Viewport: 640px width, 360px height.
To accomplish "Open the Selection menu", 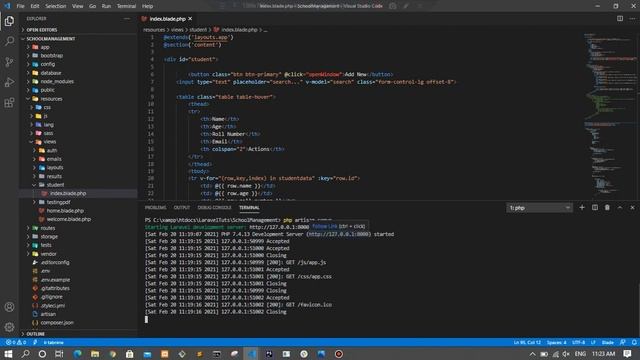I will click(x=56, y=6).
